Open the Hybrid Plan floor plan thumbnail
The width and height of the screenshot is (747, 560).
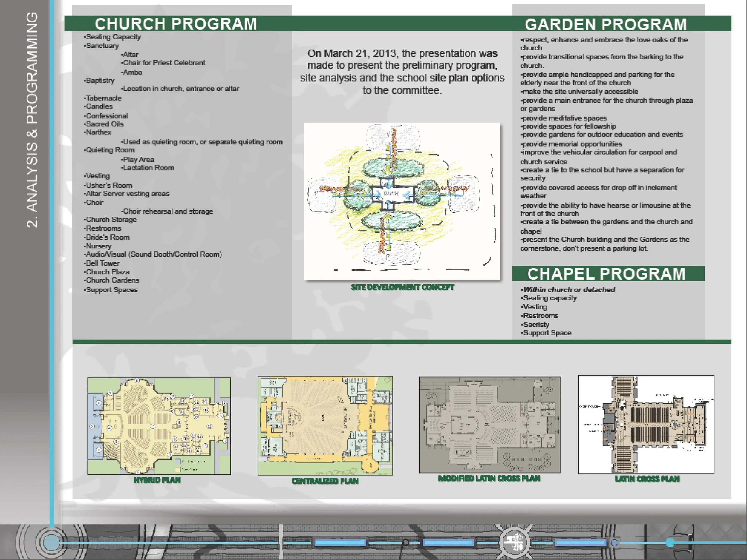(x=159, y=426)
